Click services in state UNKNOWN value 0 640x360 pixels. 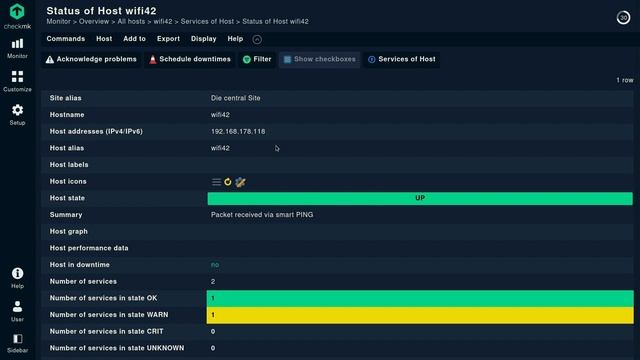[x=213, y=348]
